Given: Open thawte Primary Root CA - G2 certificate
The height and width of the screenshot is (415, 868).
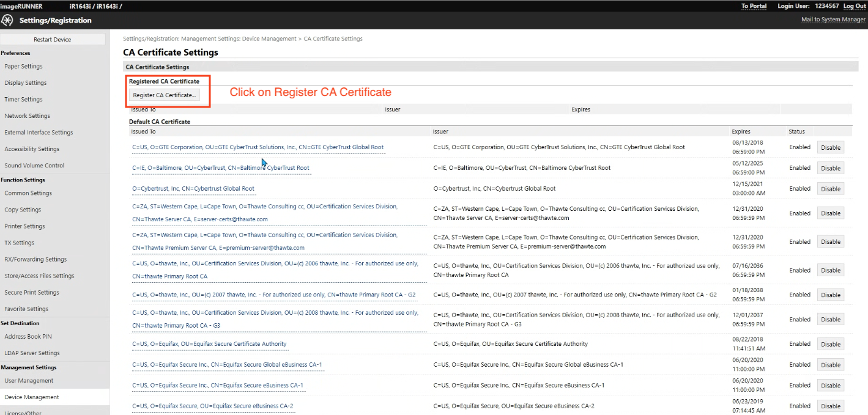Looking at the screenshot, I should 273,295.
